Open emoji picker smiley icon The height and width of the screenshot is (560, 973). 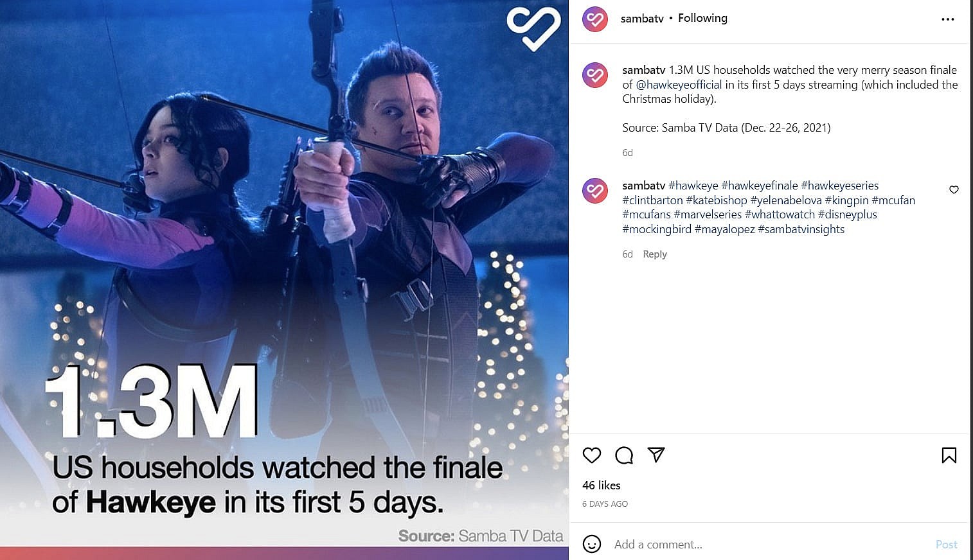click(591, 544)
